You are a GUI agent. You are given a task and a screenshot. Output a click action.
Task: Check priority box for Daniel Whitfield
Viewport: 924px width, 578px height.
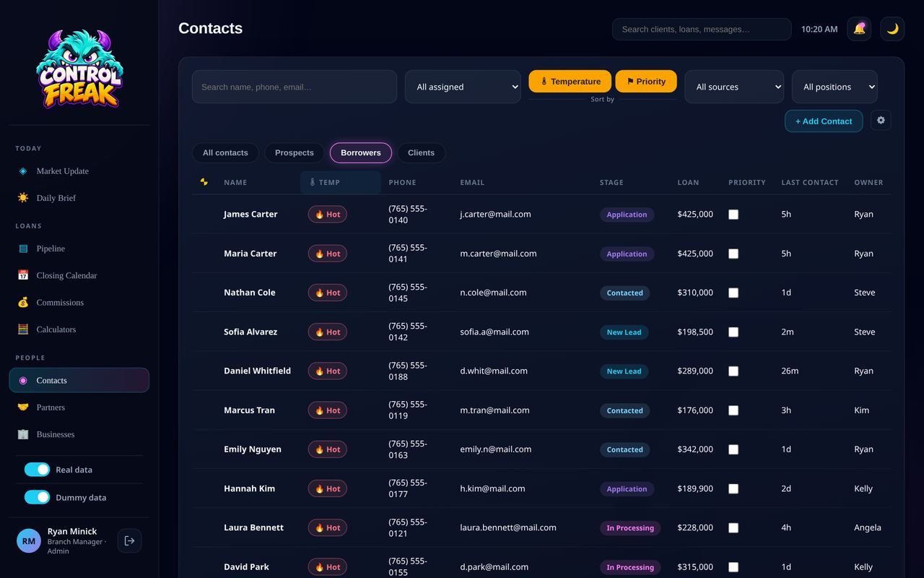point(733,371)
